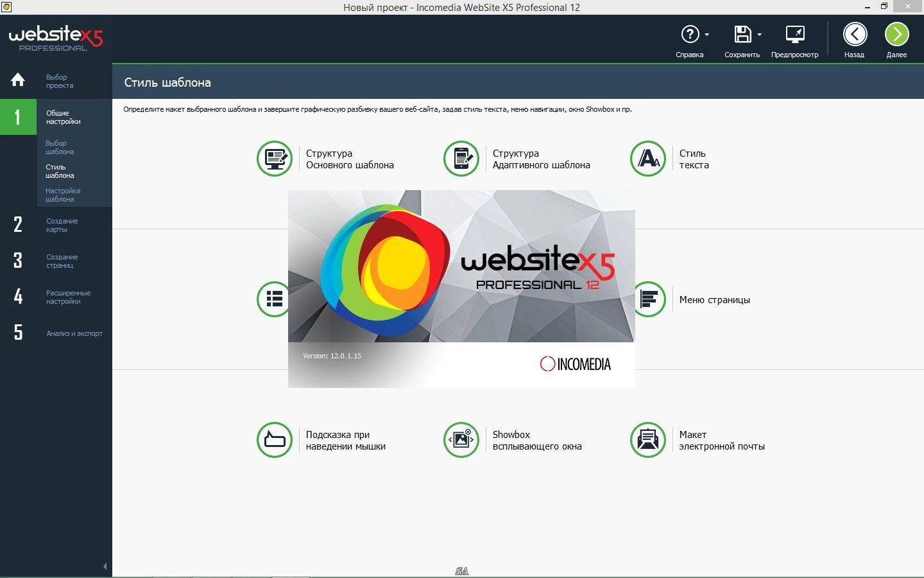Select step 3 number in the sidebar
This screenshot has height=578, width=924.
click(x=18, y=260)
